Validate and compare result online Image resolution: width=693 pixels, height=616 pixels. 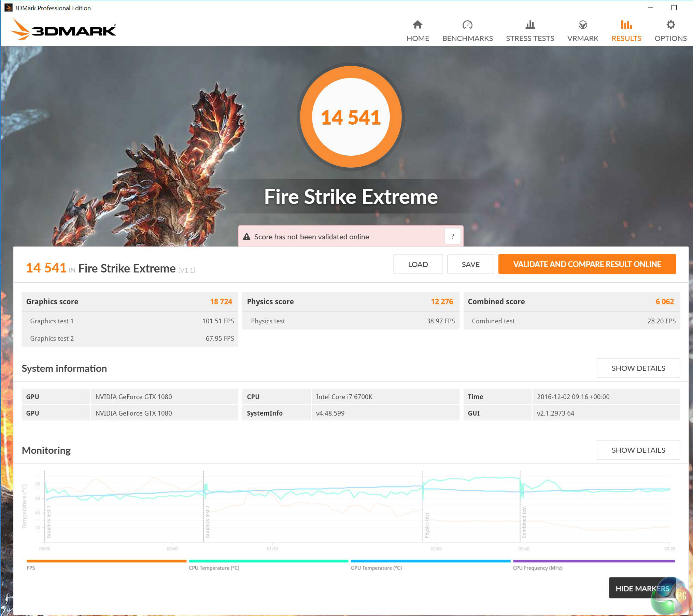[x=587, y=264]
